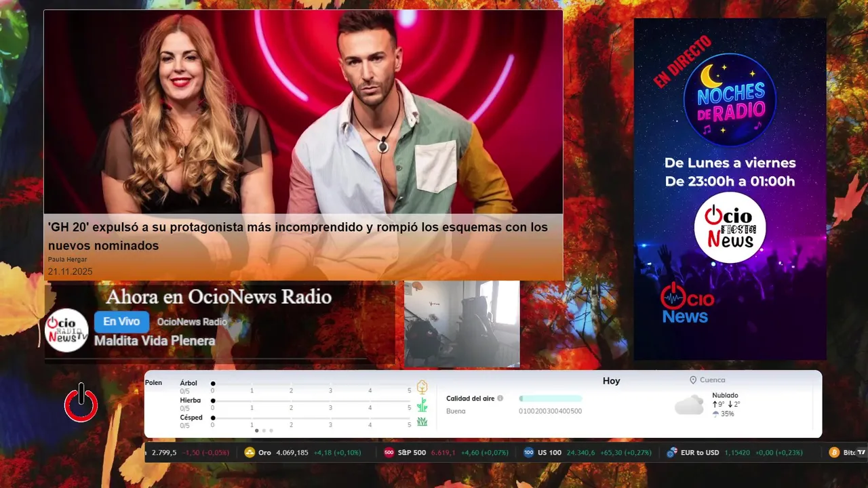Click the Césped pollen label

[191, 418]
